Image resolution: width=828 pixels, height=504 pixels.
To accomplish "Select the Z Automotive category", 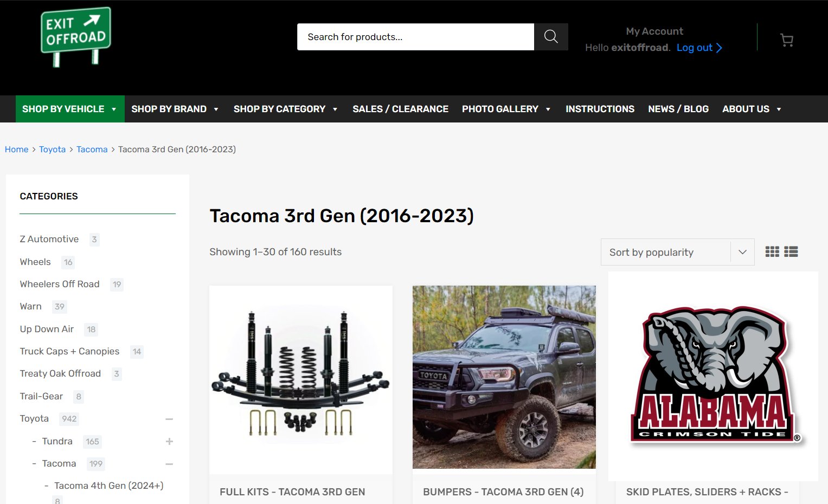I will tap(49, 239).
